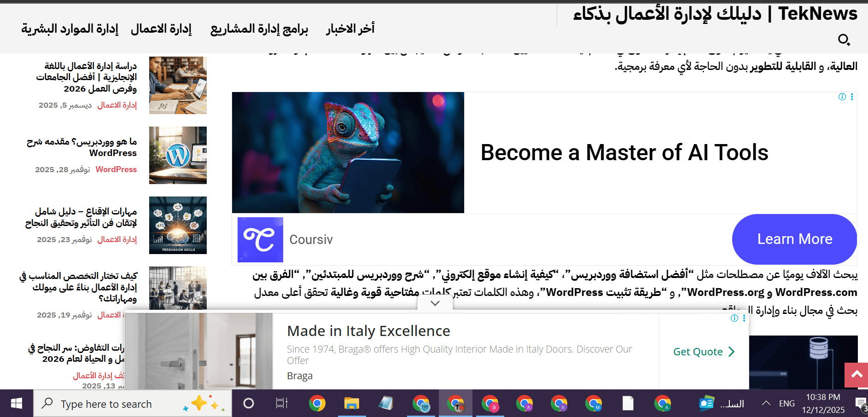Image resolution: width=868 pixels, height=417 pixels.
Task: Open the Coursiv ad info icon
Action: pos(842,97)
